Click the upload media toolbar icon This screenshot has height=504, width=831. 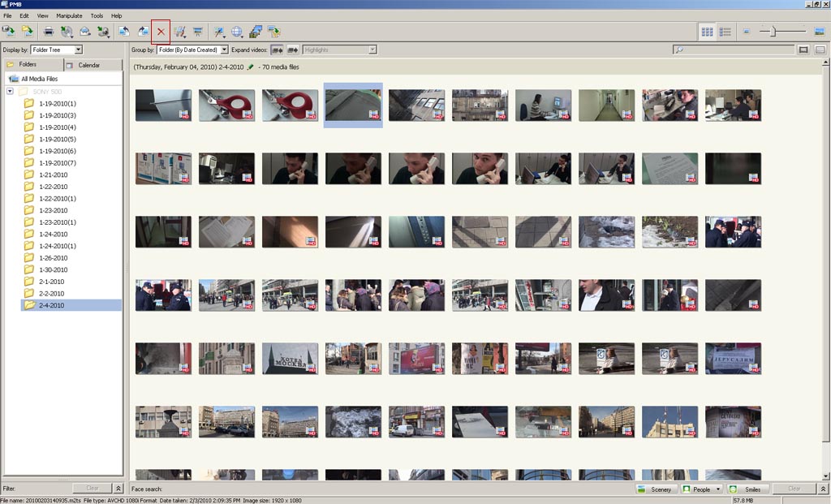click(x=274, y=32)
